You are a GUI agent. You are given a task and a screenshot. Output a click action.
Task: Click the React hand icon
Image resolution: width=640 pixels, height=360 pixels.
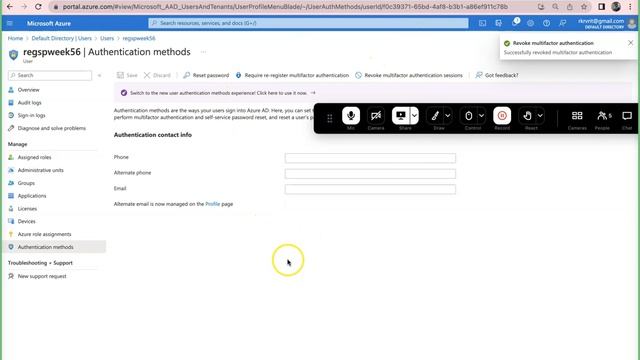tap(527, 116)
